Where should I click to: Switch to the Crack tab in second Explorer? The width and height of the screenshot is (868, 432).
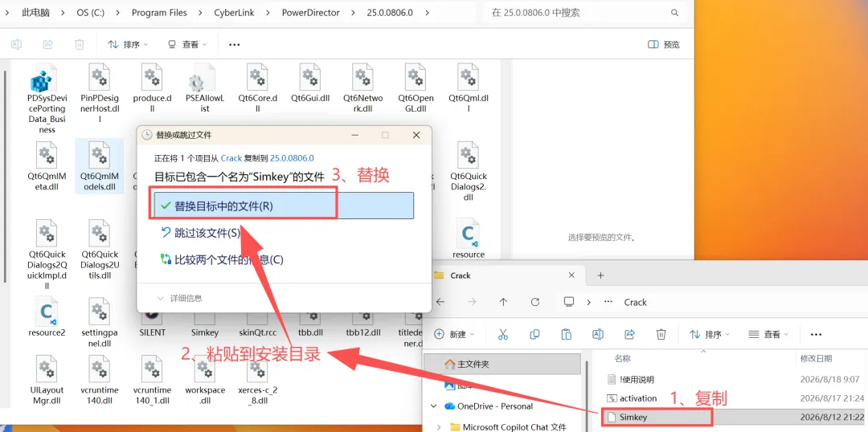(508, 275)
